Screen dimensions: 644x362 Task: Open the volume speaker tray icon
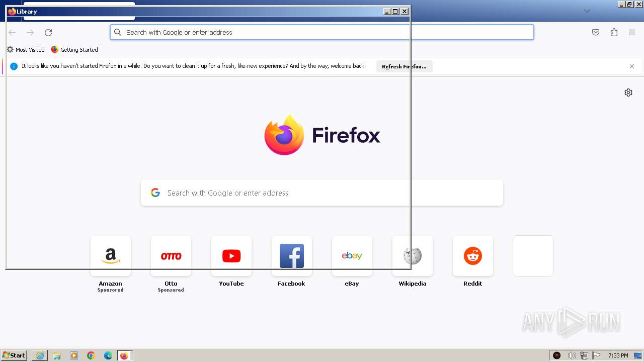coord(572,355)
